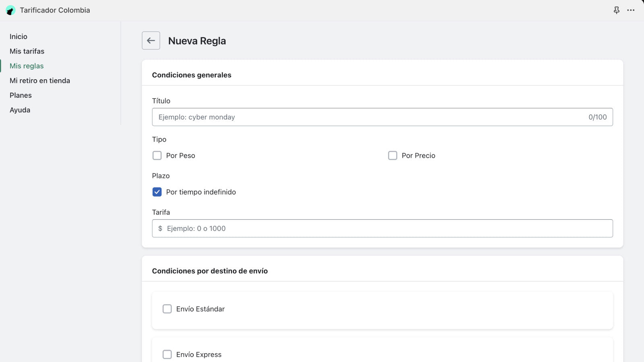Screen dimensions: 644x362
Task: Enable the Envío Estándar checkbox
Action: click(x=167, y=309)
